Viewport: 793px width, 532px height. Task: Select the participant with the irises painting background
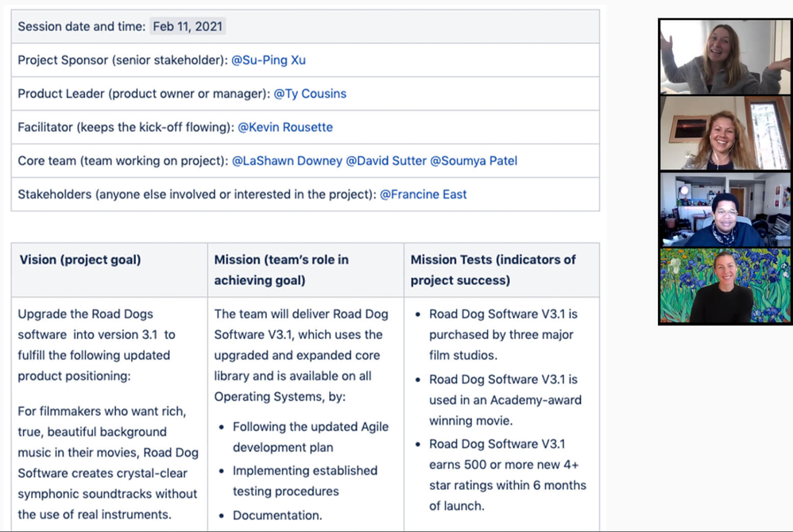coord(724,287)
